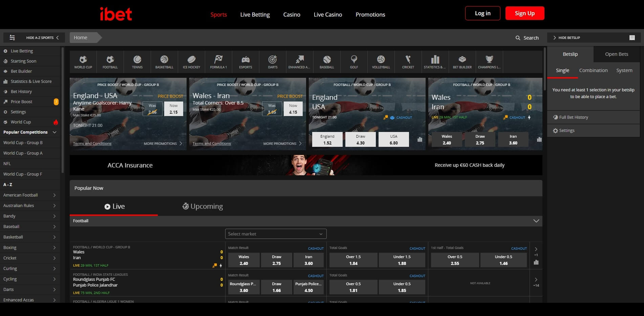
Task: Open the Full Bet History link
Action: coord(573,117)
